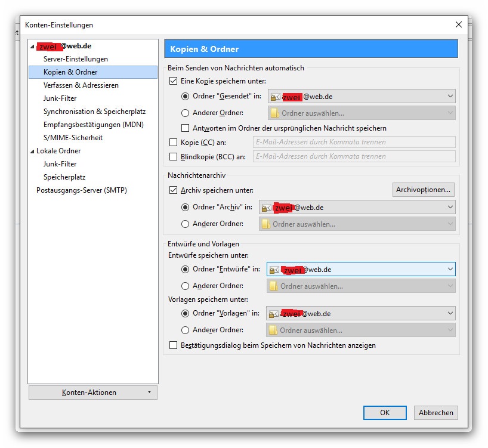Image resolution: width=488 pixels, height=448 pixels.
Task: Click folder icon in Archiv's Anderer Ordner dropdown
Action: tap(265, 224)
